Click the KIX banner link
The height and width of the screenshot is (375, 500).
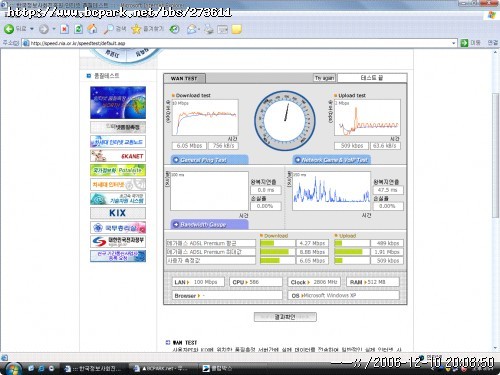pos(118,213)
